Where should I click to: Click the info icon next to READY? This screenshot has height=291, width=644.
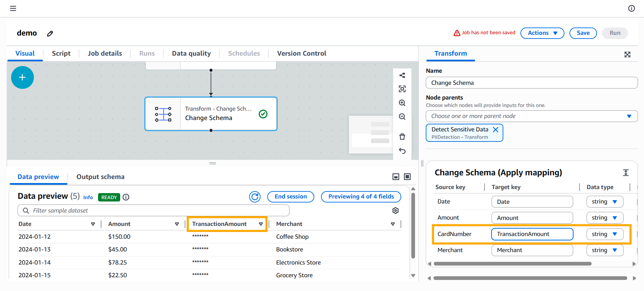pyautogui.click(x=126, y=197)
